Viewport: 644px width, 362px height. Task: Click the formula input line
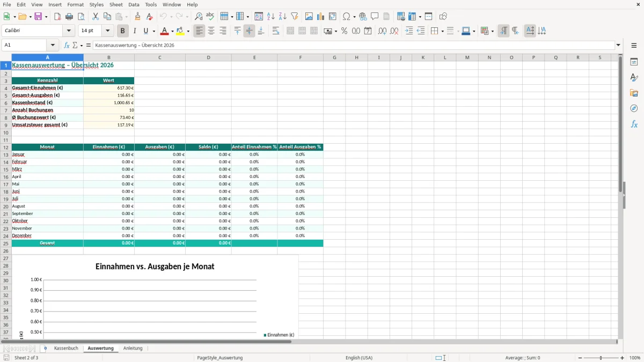[x=354, y=46]
